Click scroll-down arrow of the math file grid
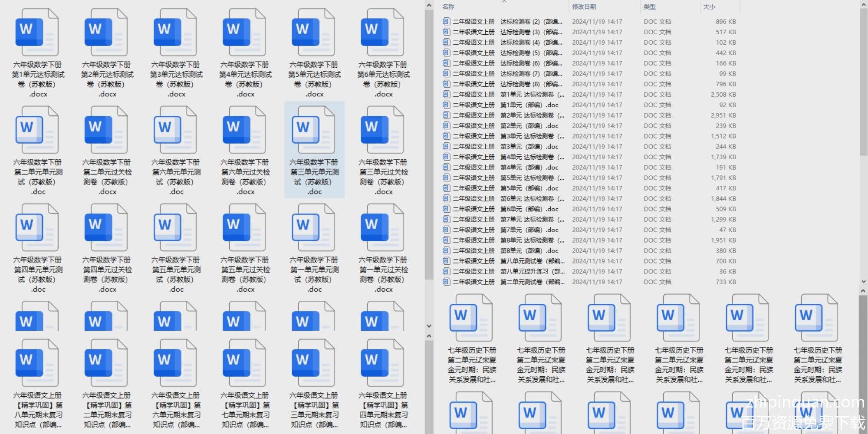The height and width of the screenshot is (434, 868). [429, 326]
